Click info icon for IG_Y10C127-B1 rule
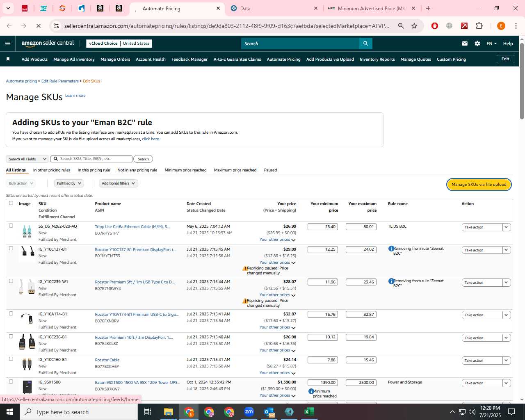 pyautogui.click(x=391, y=249)
